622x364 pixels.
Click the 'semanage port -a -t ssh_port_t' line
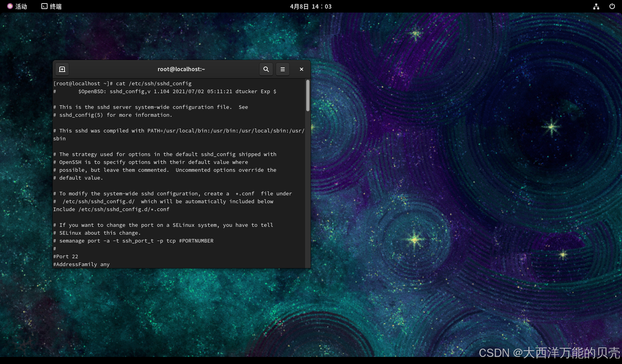(x=133, y=241)
